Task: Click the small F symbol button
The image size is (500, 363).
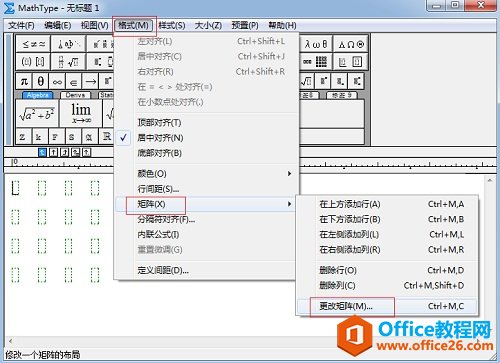Action: [56, 137]
